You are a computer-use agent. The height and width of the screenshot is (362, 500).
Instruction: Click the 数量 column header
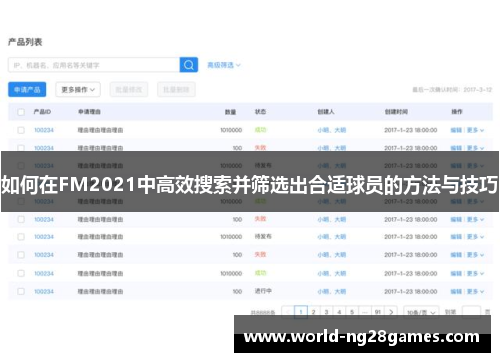230,112
